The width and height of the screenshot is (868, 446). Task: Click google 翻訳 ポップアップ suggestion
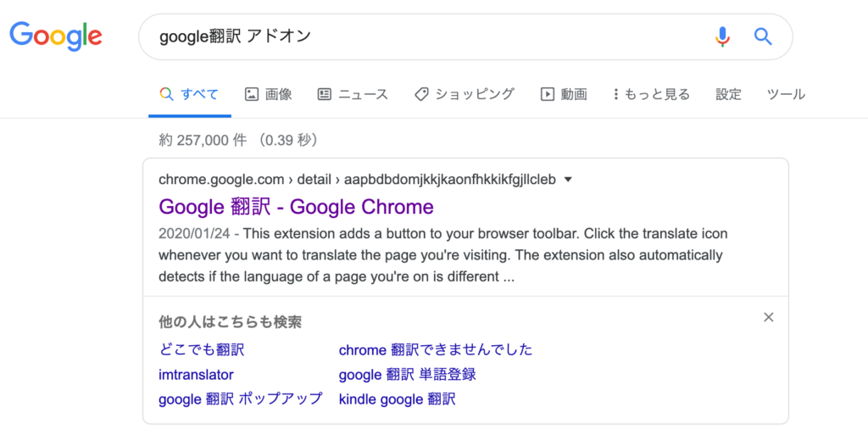[240, 399]
